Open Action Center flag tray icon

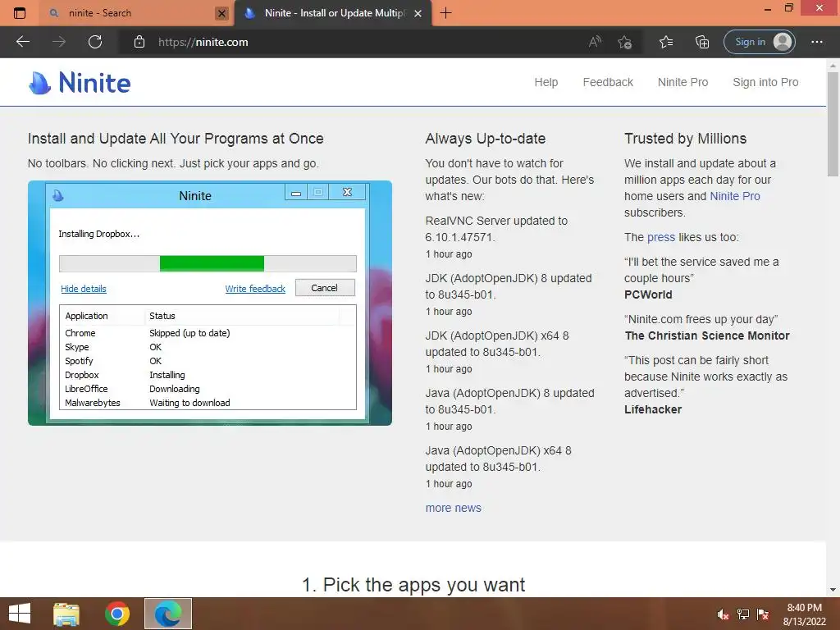click(763, 614)
